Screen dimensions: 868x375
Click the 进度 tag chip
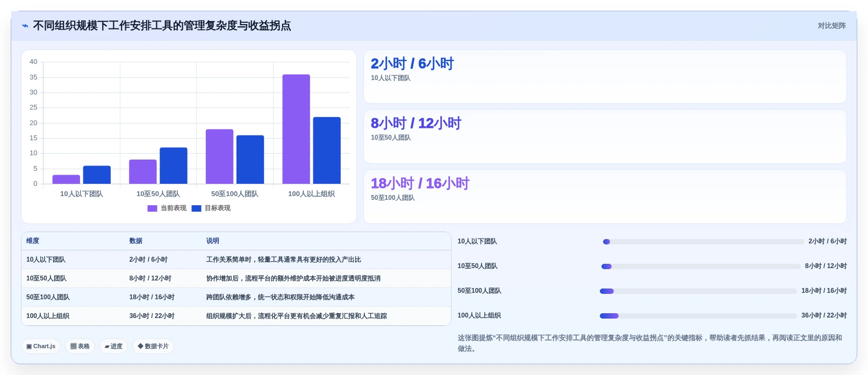click(x=113, y=347)
